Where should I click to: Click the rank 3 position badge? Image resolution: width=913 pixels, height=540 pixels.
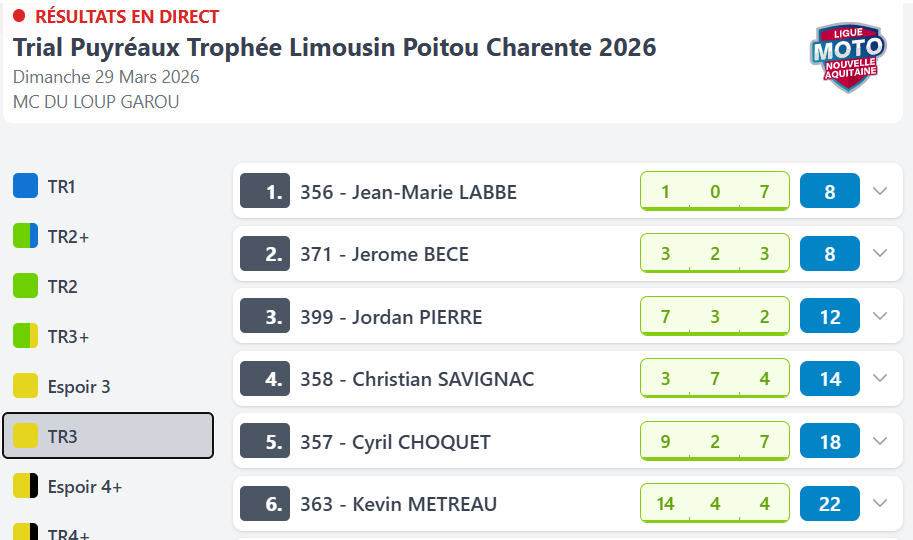click(264, 317)
